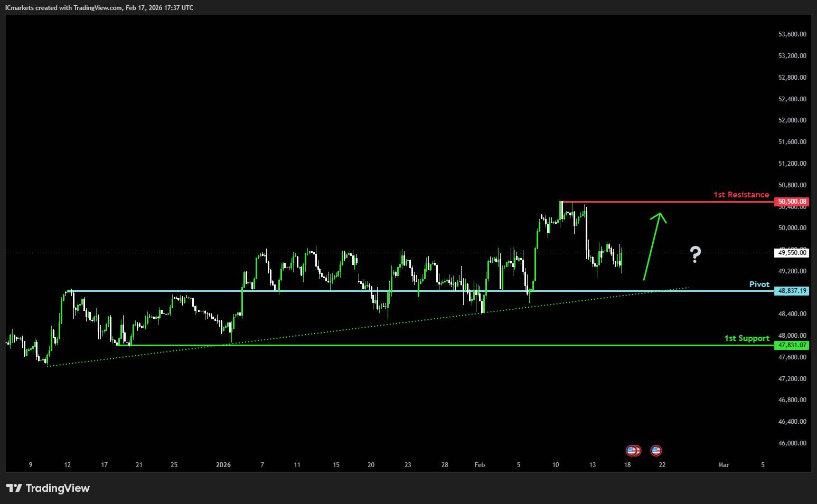Click the 46,000.00 price axis label
Image resolution: width=817 pixels, height=504 pixels.
792,443
